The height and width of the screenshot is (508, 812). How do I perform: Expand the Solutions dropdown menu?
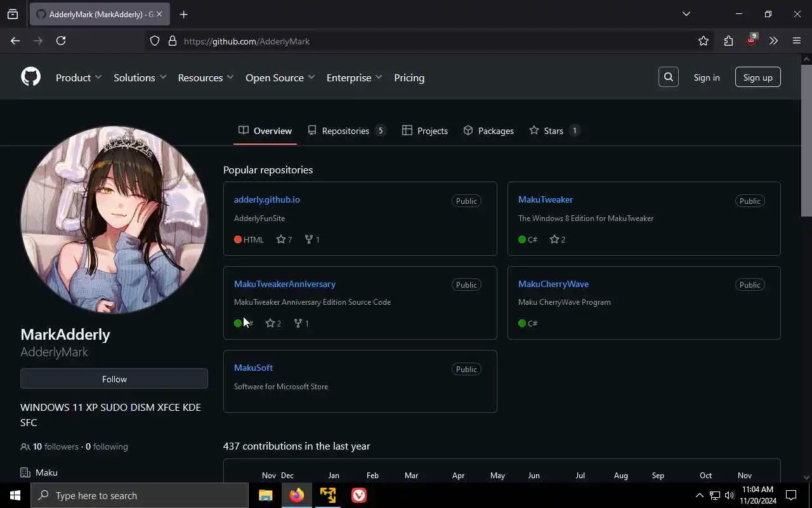tap(140, 77)
